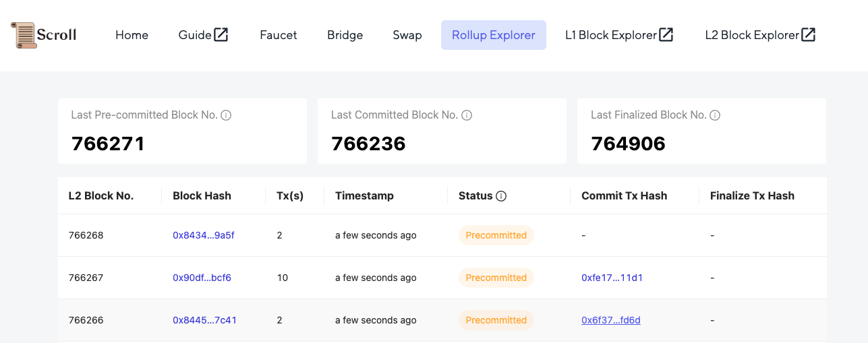The image size is (868, 343).
Task: Open commit tx hash 0xfe17...11d1
Action: pos(612,278)
